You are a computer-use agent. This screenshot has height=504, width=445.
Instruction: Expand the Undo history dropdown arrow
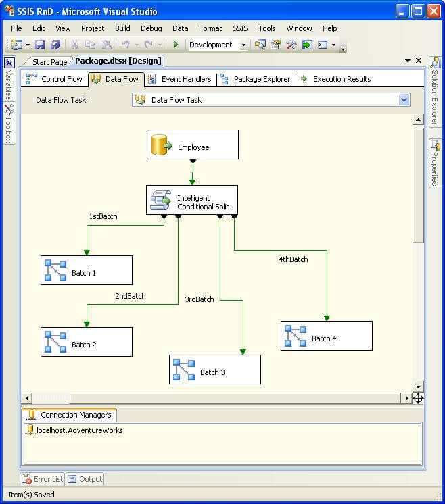coord(137,45)
